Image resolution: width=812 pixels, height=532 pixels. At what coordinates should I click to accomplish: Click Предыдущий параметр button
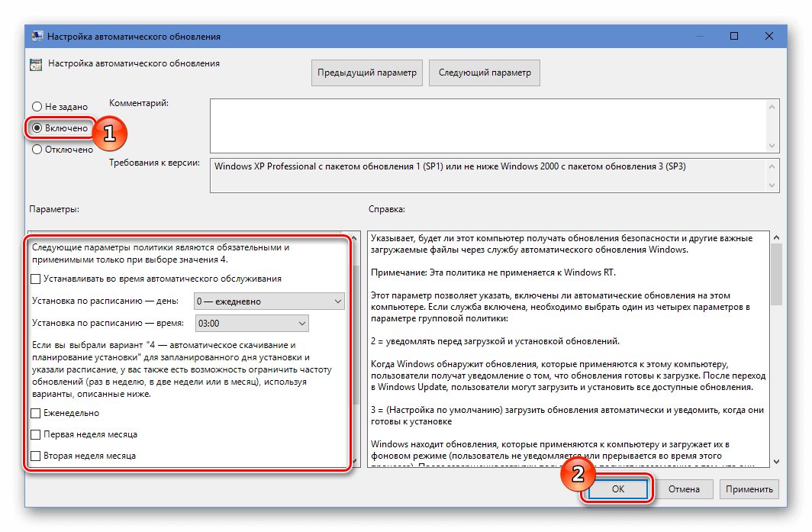click(x=366, y=73)
